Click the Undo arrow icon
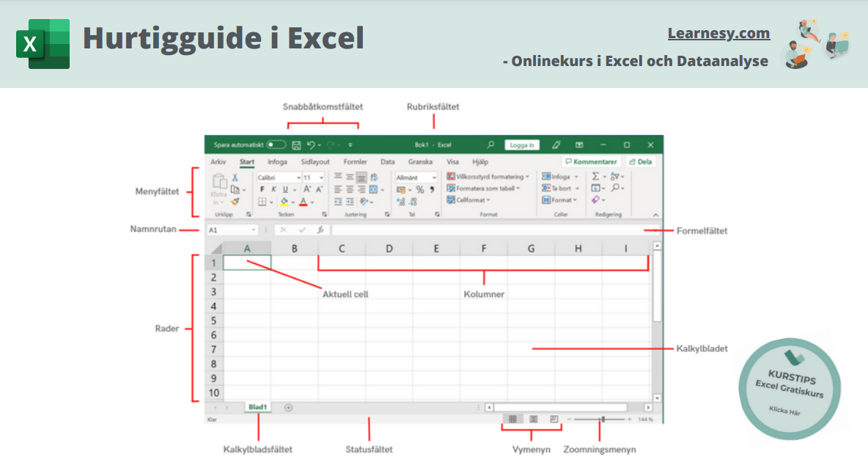 click(x=311, y=145)
